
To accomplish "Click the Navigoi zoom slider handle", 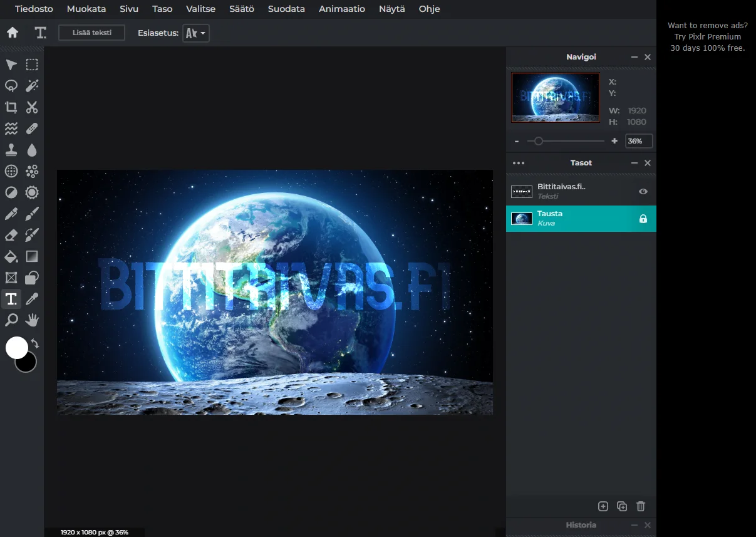I will (538, 141).
